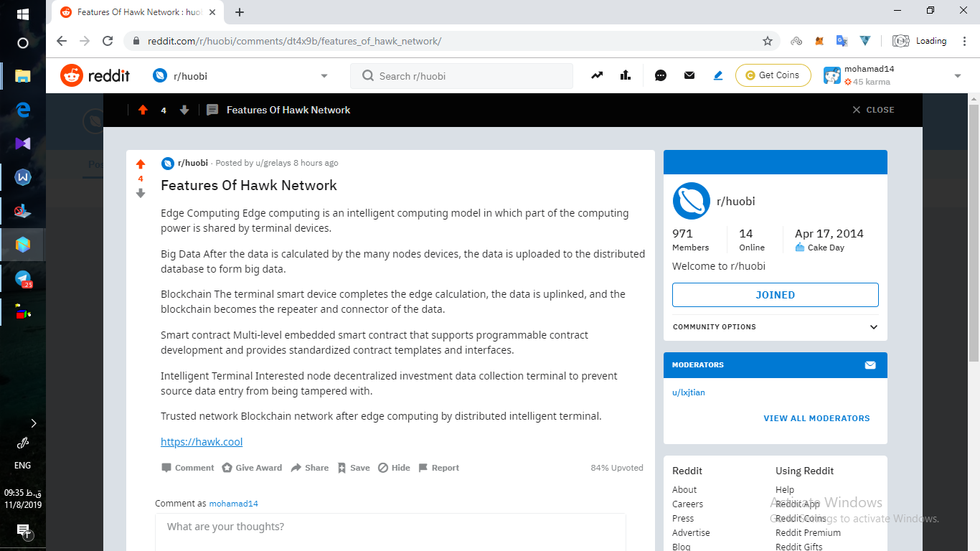The image size is (980, 551).
Task: Open Microsoft Edge from the taskbar
Action: 22,109
